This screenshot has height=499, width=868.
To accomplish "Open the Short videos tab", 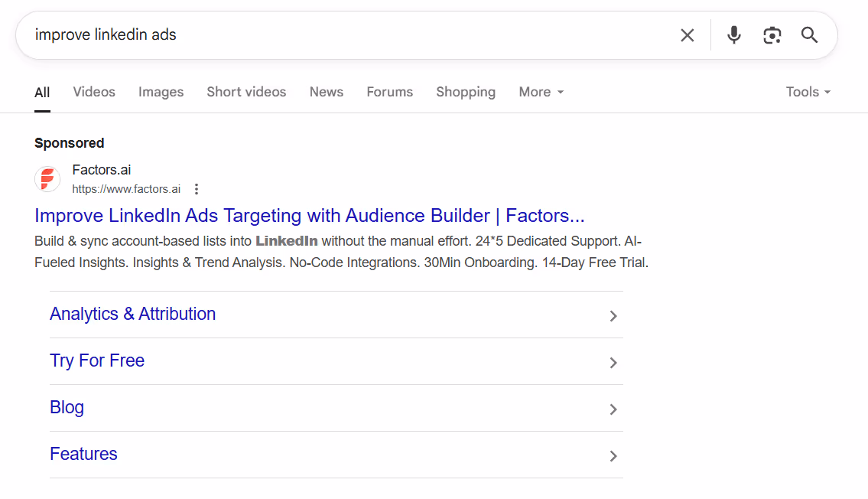I will pos(246,92).
